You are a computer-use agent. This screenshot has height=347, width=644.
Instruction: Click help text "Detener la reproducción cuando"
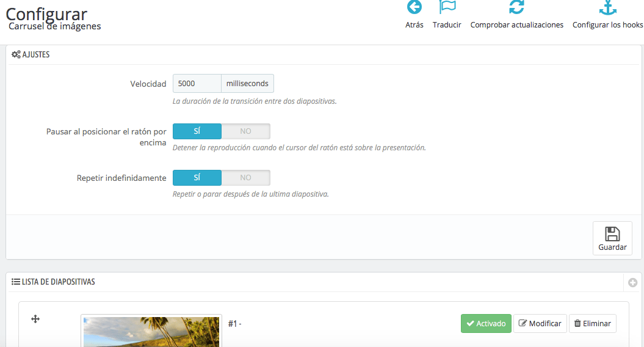tap(299, 148)
